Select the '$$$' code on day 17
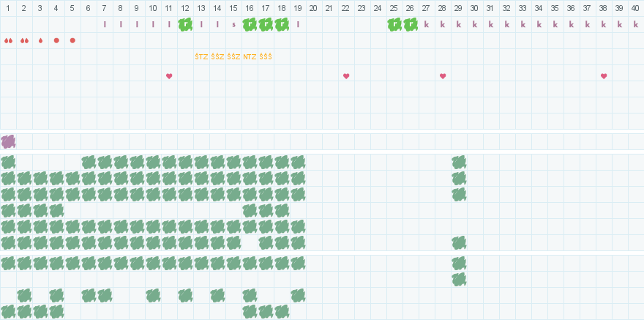The height and width of the screenshot is (320, 644). [x=266, y=56]
